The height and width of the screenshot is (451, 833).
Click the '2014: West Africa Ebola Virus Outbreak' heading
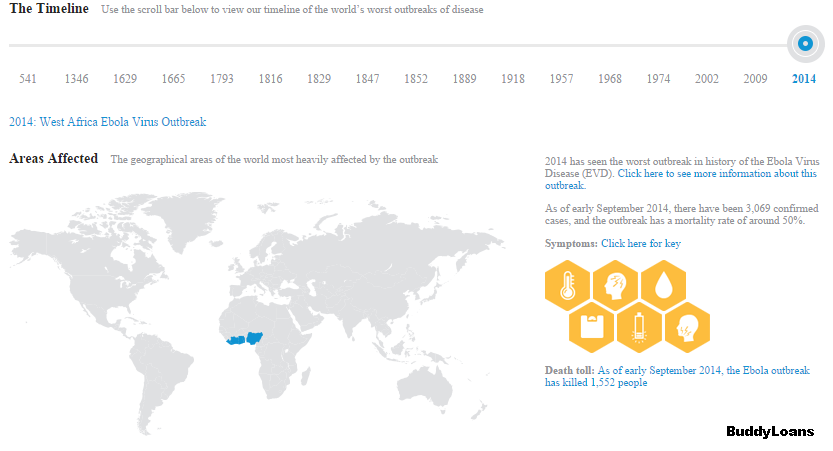pos(108,122)
